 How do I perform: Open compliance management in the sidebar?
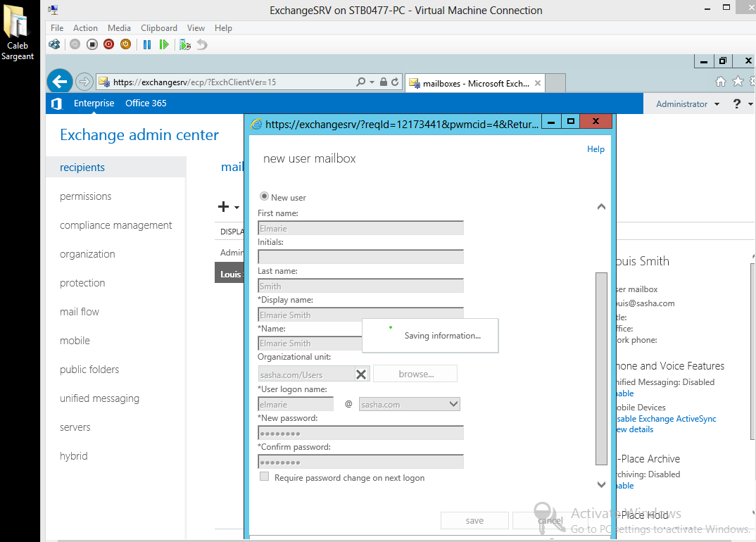115,225
